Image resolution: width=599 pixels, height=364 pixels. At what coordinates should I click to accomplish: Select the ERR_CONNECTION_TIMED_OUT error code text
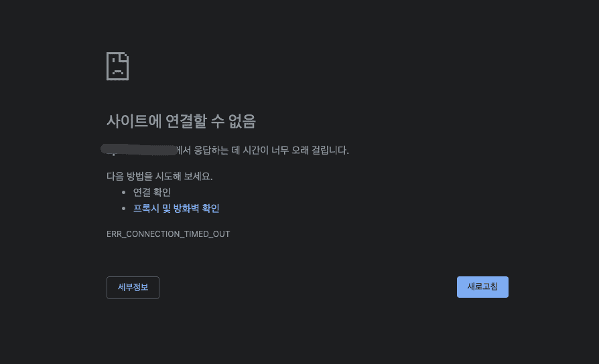(168, 234)
